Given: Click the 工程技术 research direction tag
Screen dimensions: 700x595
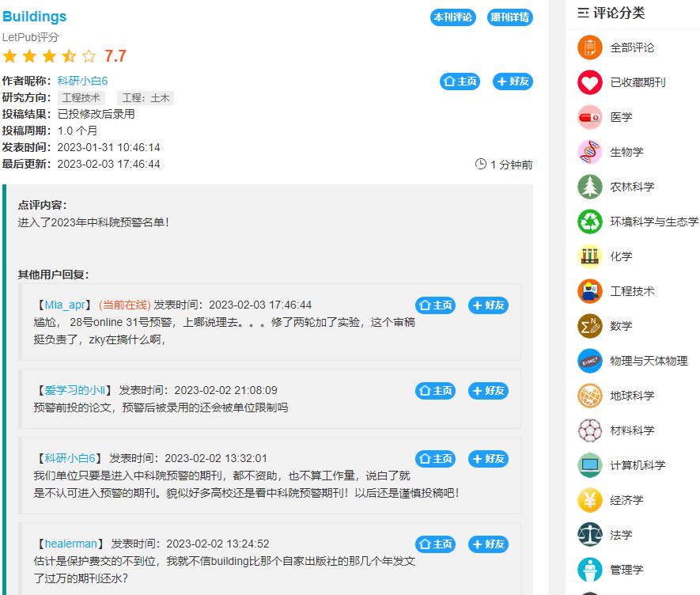Looking at the screenshot, I should point(81,98).
